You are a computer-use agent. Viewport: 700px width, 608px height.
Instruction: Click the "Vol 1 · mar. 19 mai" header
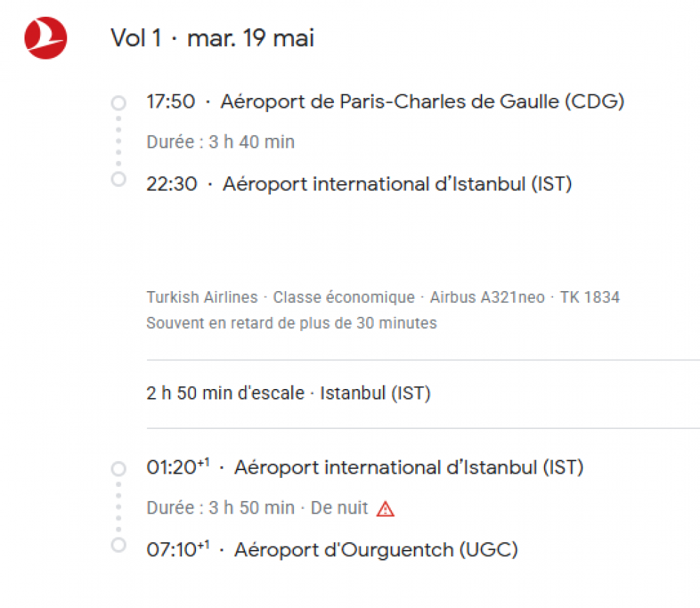pos(212,38)
